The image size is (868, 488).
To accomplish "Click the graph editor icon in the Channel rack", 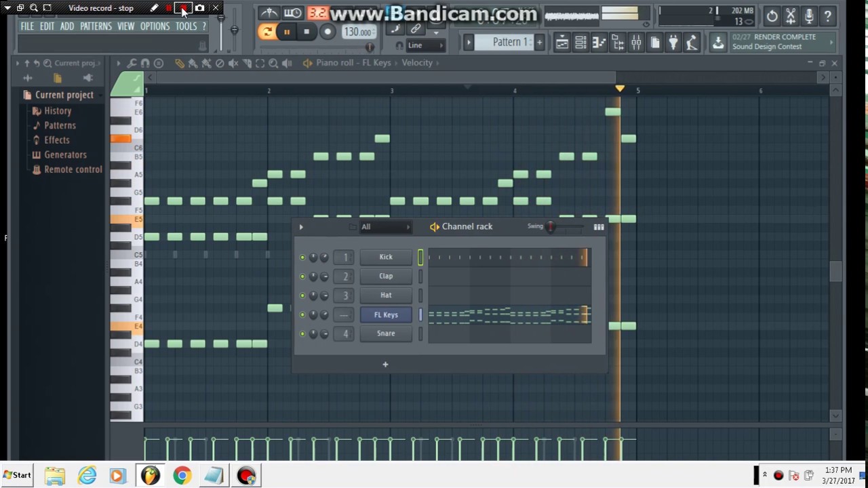I will (x=599, y=227).
